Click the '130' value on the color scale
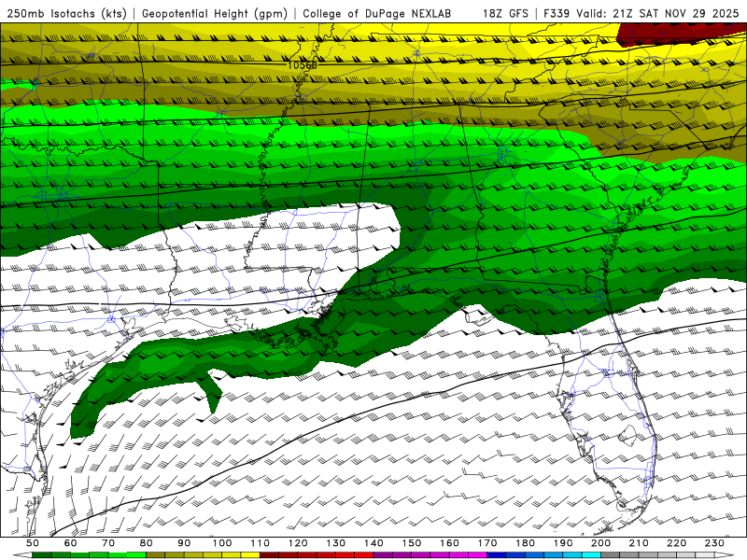The image size is (747, 560). [336, 543]
